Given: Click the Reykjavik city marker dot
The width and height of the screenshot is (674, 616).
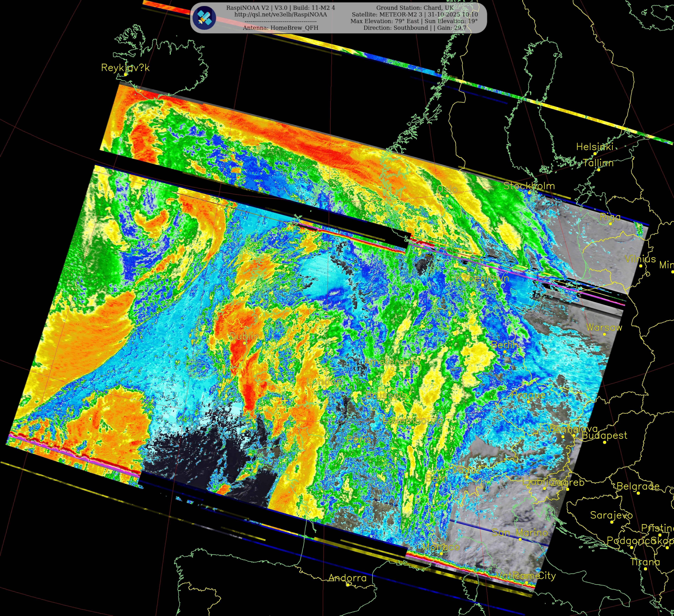Looking at the screenshot, I should coord(126,75).
